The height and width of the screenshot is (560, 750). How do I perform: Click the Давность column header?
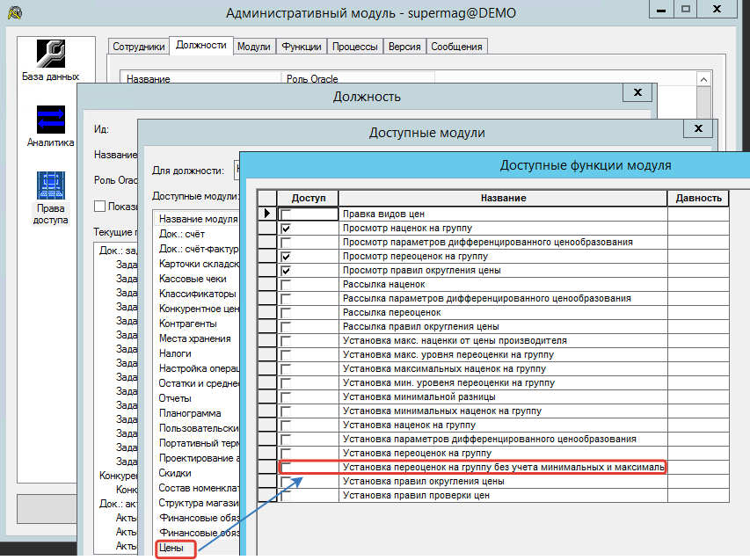pyautogui.click(x=698, y=198)
